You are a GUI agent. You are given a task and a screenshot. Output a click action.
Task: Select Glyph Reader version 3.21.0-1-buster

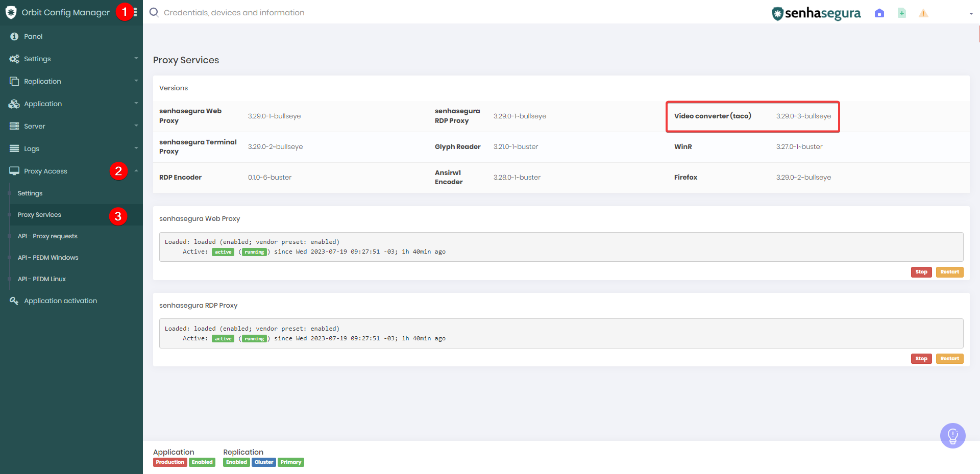tap(516, 147)
